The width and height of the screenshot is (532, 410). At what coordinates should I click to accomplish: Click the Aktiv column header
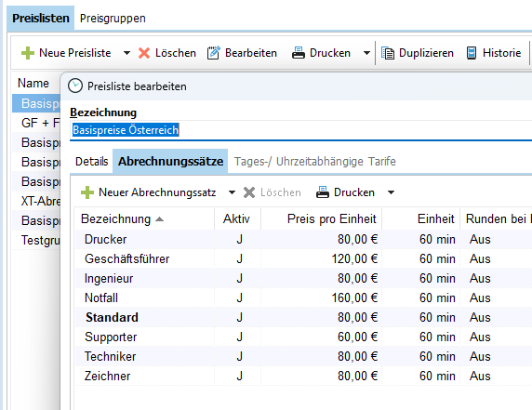pos(236,219)
